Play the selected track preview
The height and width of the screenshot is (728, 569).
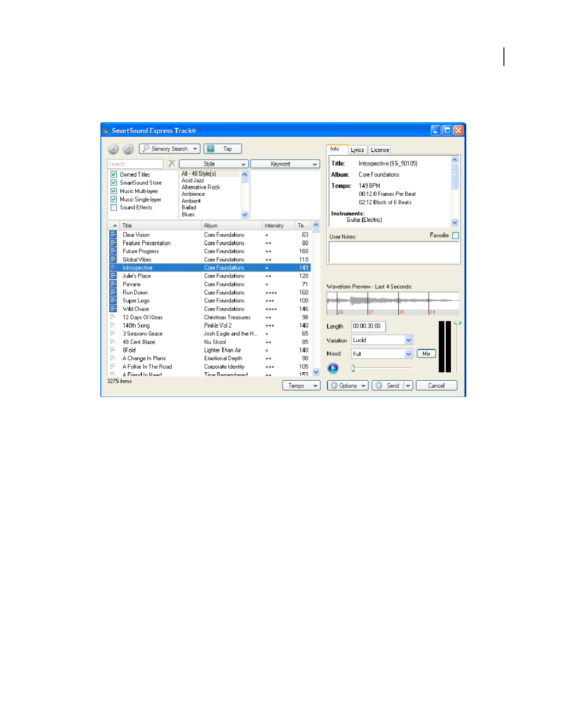333,369
